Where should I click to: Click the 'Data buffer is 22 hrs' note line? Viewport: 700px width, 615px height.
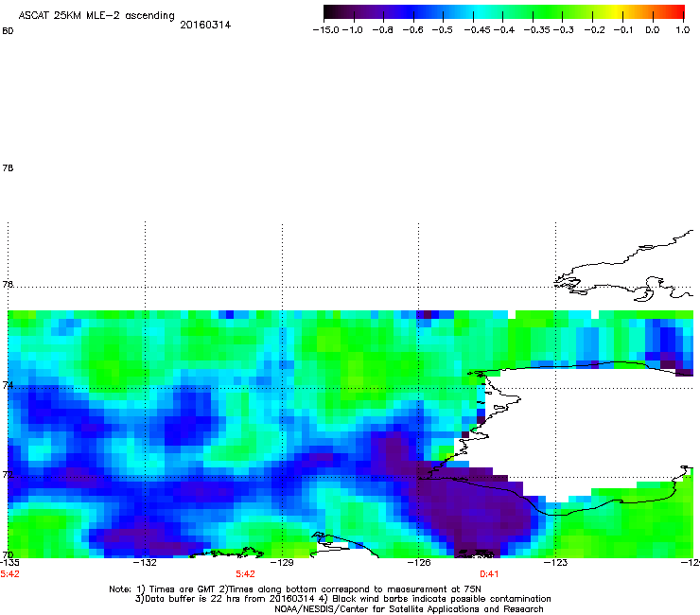[x=343, y=599]
